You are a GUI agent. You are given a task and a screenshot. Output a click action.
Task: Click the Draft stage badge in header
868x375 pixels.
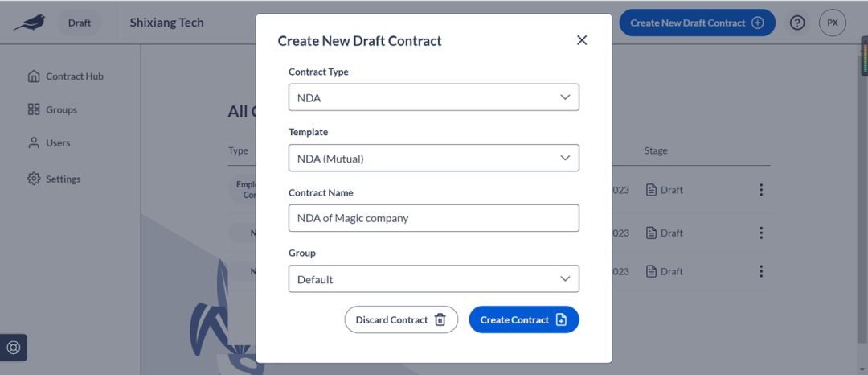(79, 23)
